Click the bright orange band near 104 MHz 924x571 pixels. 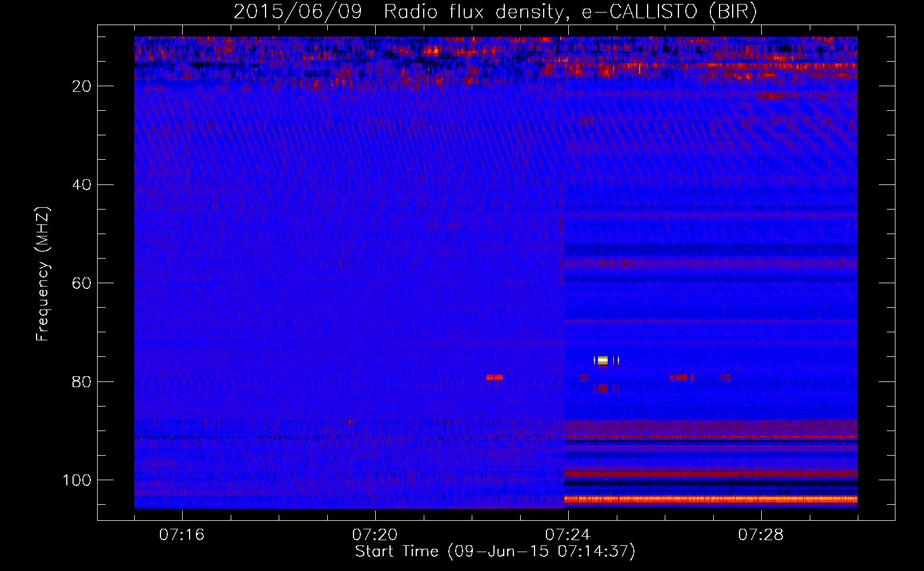point(711,499)
